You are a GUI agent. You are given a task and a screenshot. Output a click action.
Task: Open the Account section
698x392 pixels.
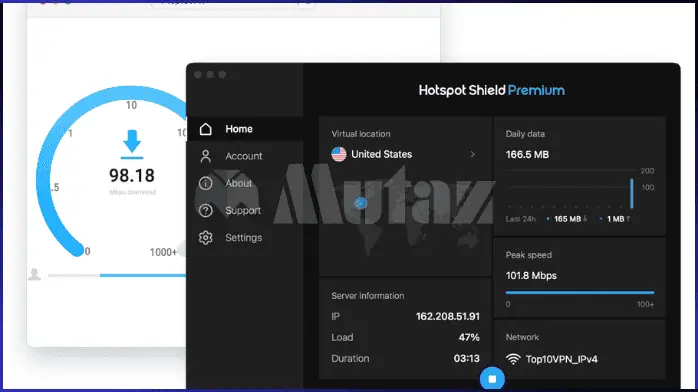(245, 156)
